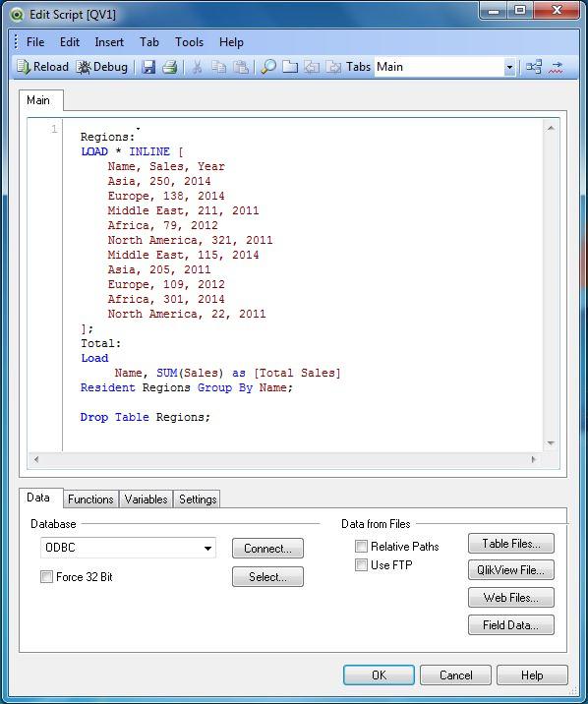Click the Field Data... button
The width and height of the screenshot is (588, 704).
tap(511, 625)
